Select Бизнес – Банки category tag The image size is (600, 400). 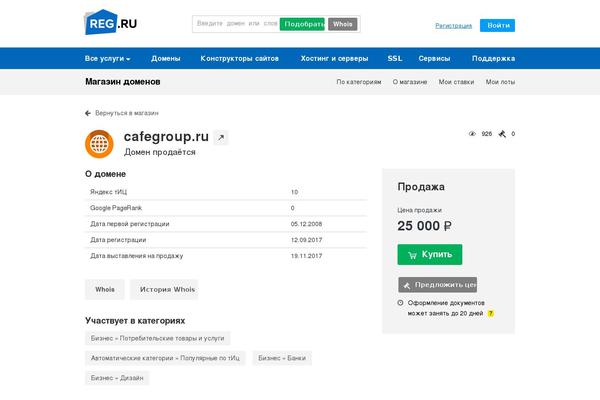[x=282, y=358]
